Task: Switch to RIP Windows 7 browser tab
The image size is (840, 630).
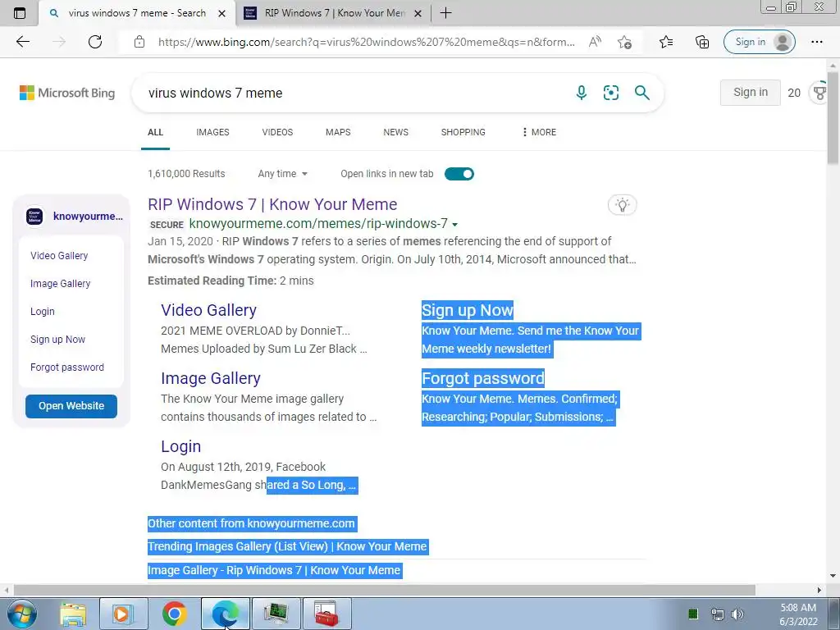Action: click(x=332, y=13)
